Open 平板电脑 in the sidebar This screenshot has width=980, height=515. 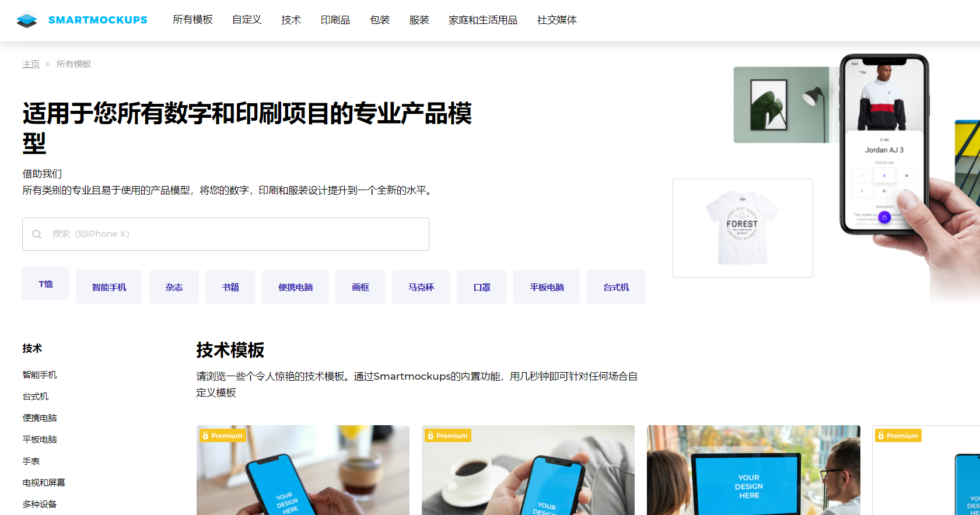pyautogui.click(x=40, y=439)
